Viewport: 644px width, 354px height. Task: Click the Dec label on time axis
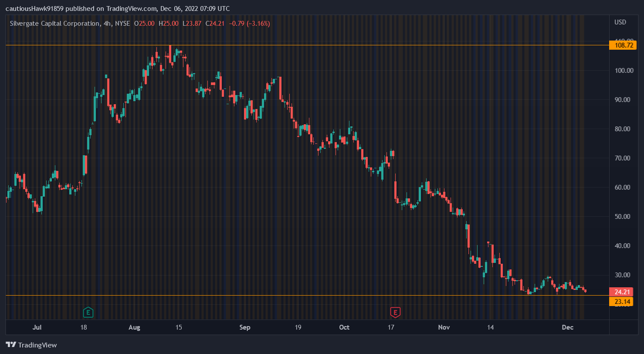pyautogui.click(x=567, y=327)
